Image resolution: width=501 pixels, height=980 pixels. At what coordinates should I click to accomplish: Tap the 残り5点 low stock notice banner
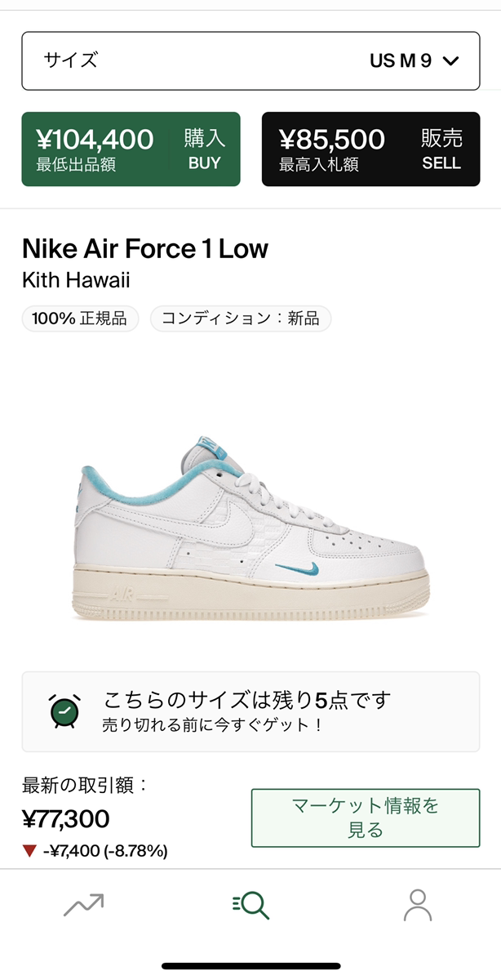pyautogui.click(x=250, y=711)
